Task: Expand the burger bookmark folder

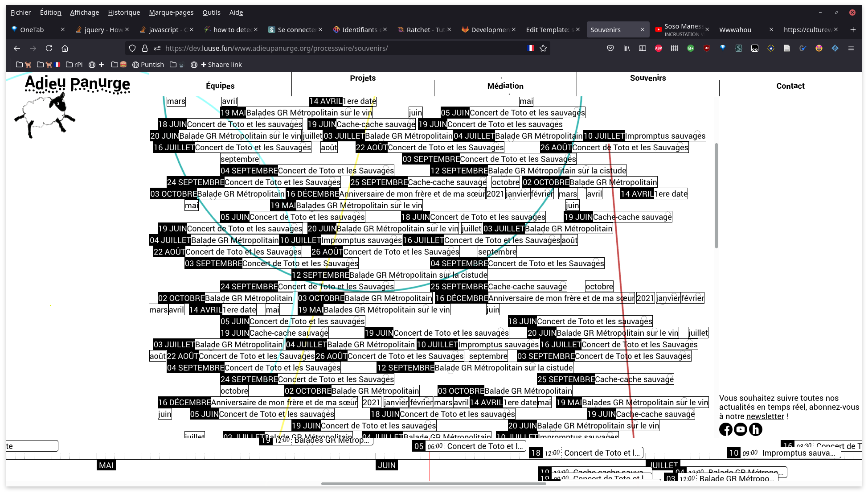Action: pyautogui.click(x=119, y=65)
